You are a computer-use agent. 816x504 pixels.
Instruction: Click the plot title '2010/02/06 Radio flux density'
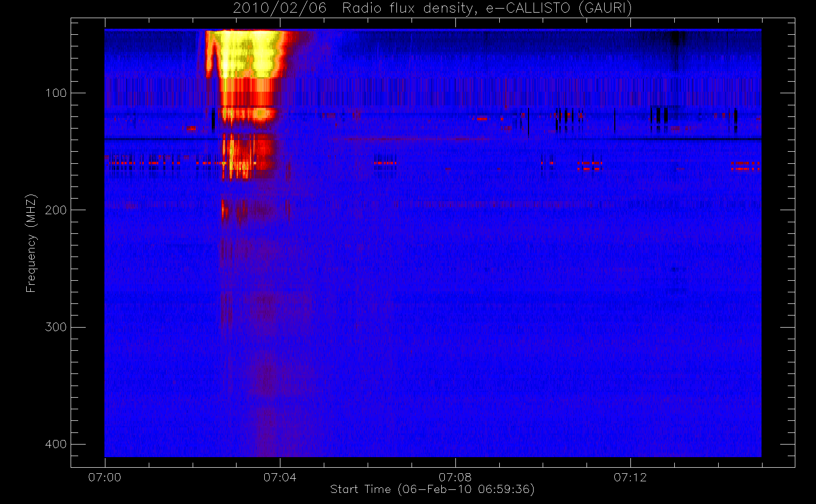tap(432, 9)
